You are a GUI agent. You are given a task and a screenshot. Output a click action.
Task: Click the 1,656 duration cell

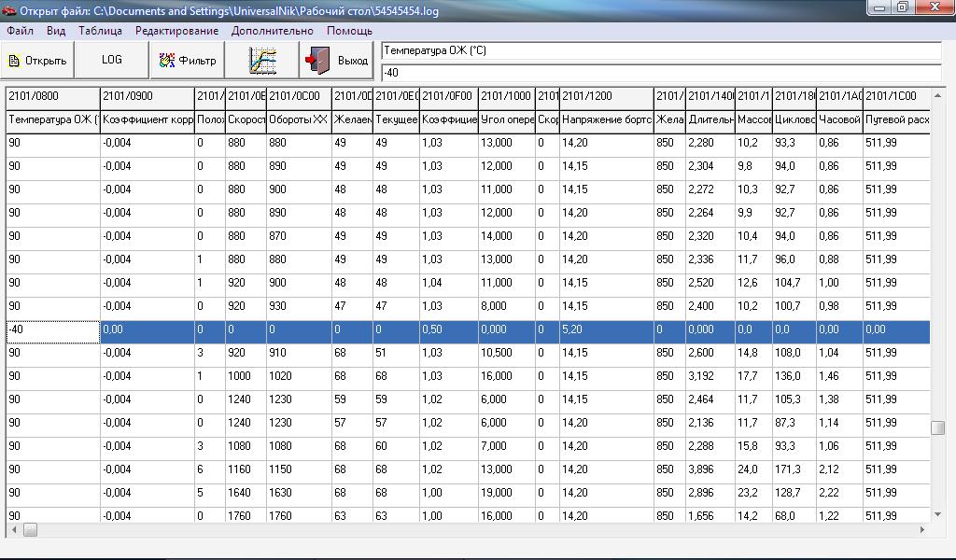point(710,515)
